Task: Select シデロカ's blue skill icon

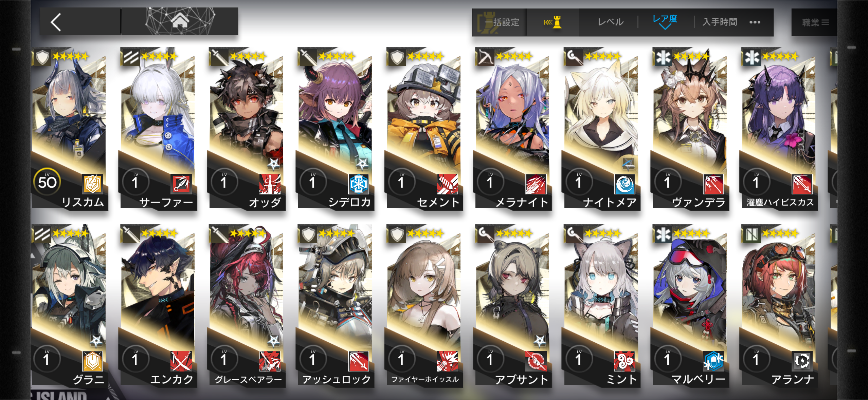Action: 359,184
